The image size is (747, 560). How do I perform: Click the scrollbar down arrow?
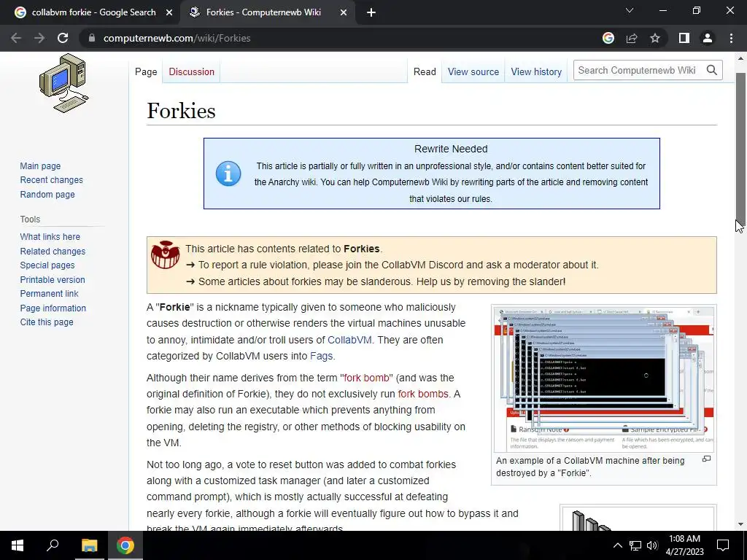coord(740,524)
